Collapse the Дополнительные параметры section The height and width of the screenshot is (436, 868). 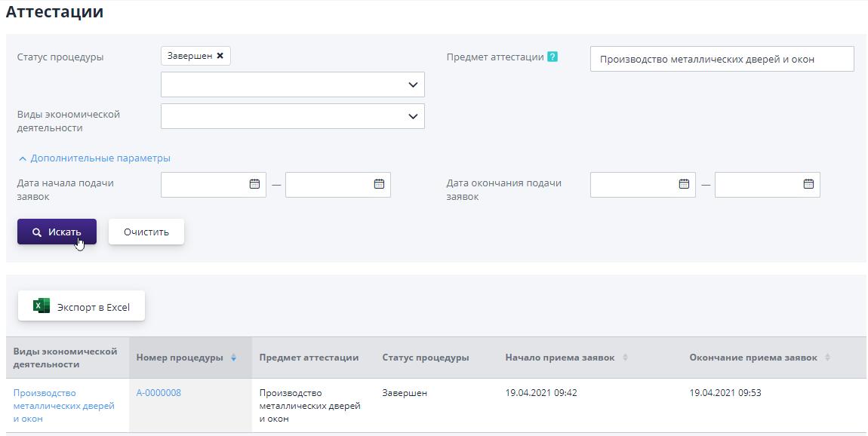(94, 158)
